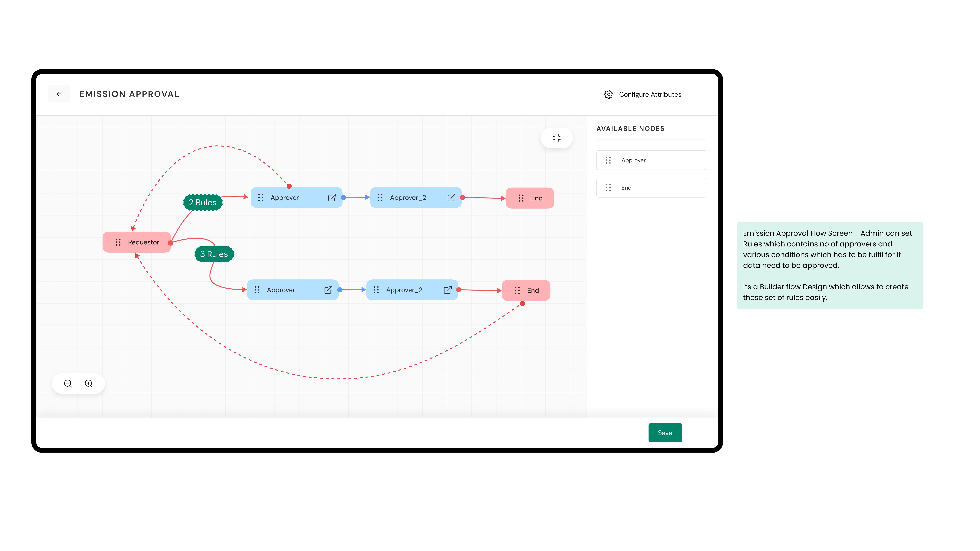Open Configure Attributes gear icon
Image resolution: width=980 pixels, height=551 pixels.
(x=609, y=94)
